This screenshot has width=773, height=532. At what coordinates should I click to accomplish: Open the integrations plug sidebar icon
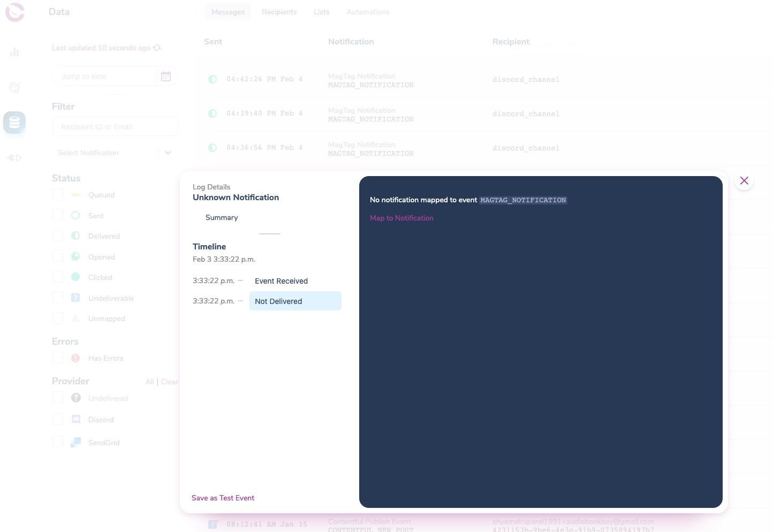point(14,158)
